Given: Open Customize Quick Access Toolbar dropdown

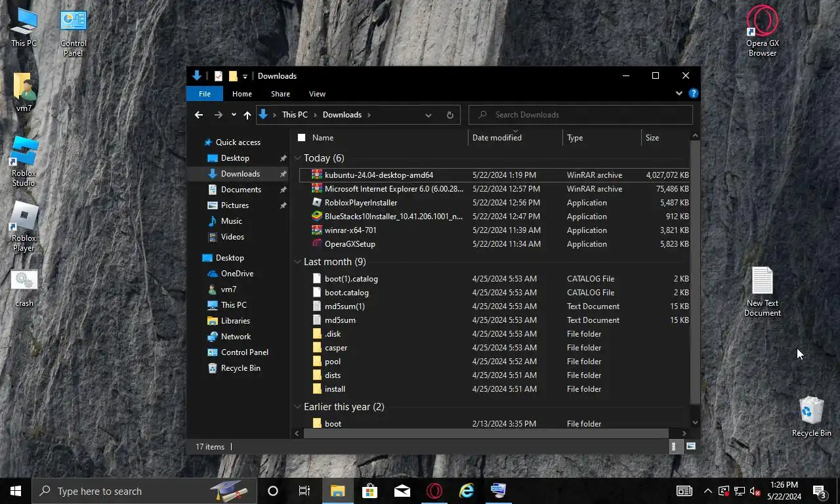Looking at the screenshot, I should point(245,76).
